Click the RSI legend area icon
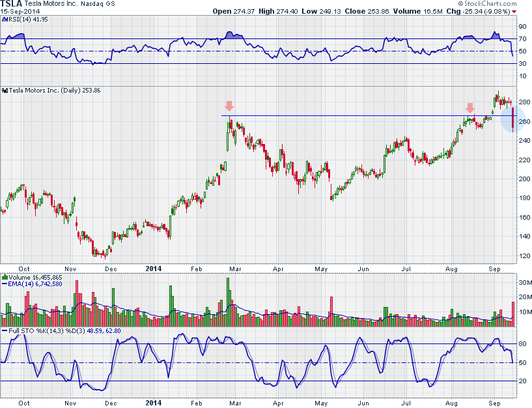Viewport: 532px width, 408px height. (5, 20)
